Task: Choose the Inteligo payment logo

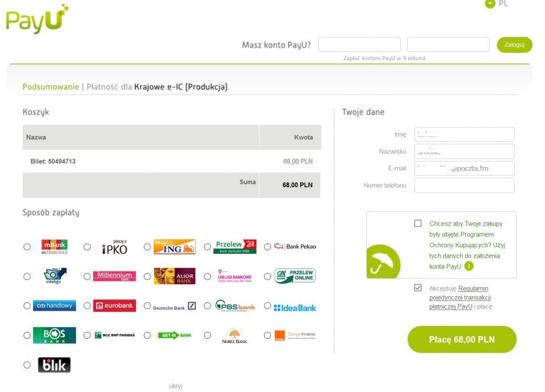Action: point(55,276)
